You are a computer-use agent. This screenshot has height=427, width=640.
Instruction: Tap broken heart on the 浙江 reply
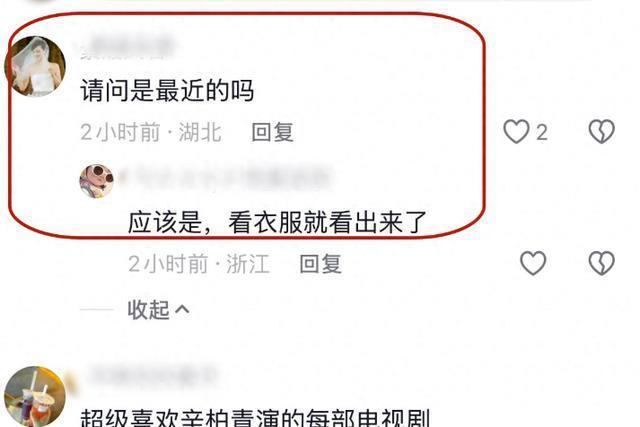coord(602,263)
